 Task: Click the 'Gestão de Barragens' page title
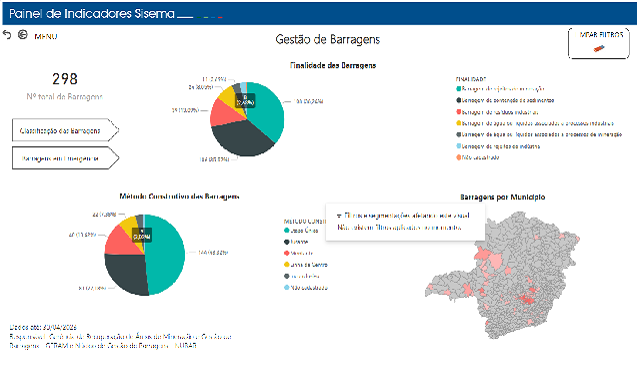328,40
